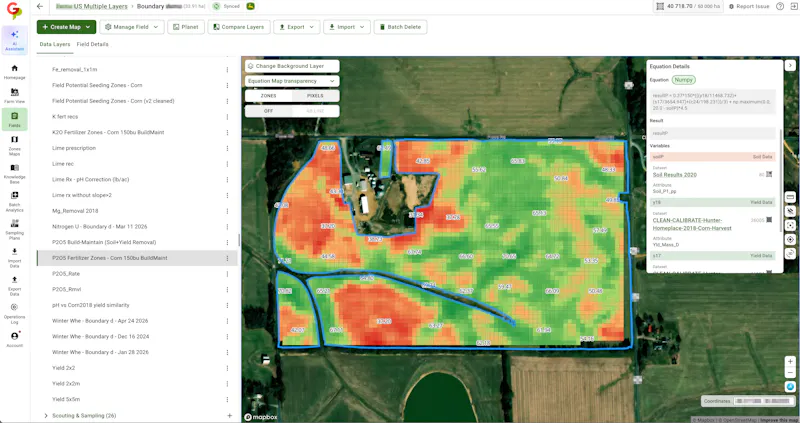Open dataset icon next to Soil Results 2020
The image size is (800, 423).
click(x=769, y=175)
